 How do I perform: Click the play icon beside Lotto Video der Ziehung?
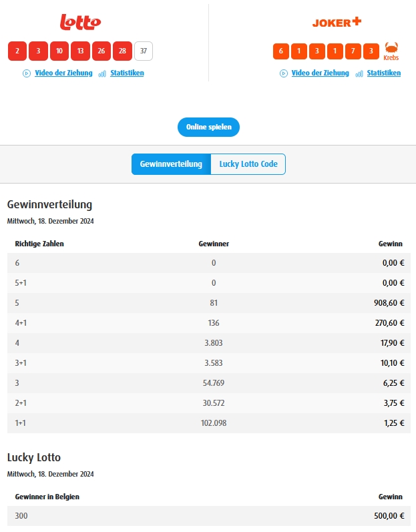tap(27, 73)
